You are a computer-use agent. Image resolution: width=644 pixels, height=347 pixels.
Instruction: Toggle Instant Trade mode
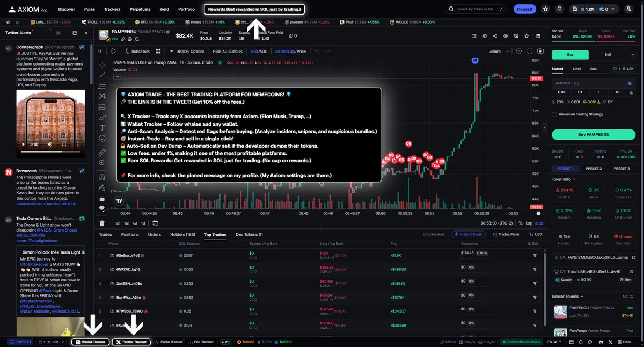click(x=470, y=234)
